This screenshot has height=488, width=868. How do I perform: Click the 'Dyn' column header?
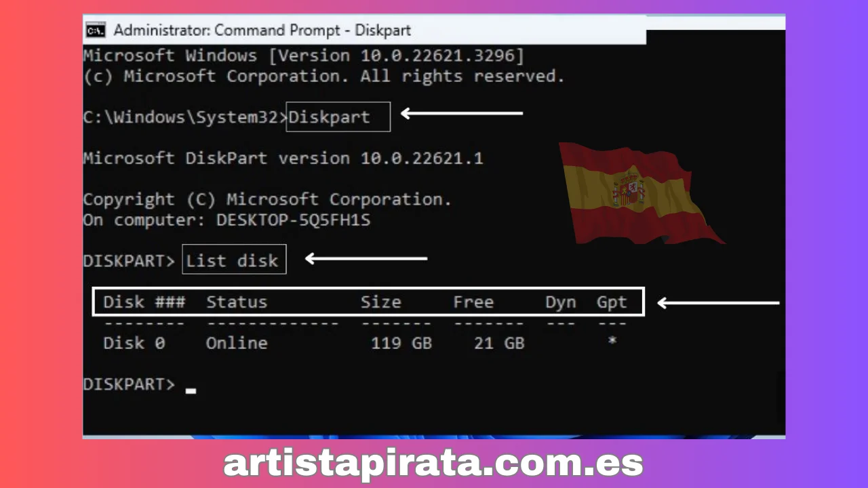[x=561, y=302]
